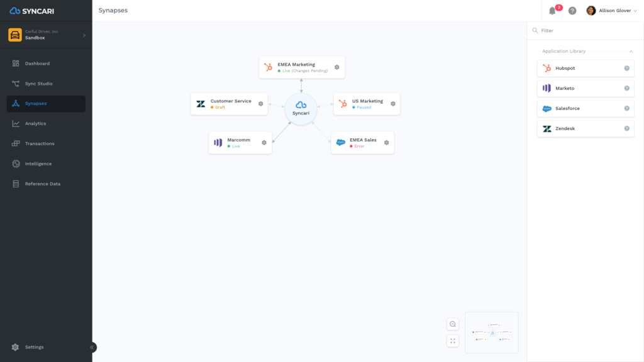
Task: Open Reference Data in sidebar
Action: click(46, 184)
